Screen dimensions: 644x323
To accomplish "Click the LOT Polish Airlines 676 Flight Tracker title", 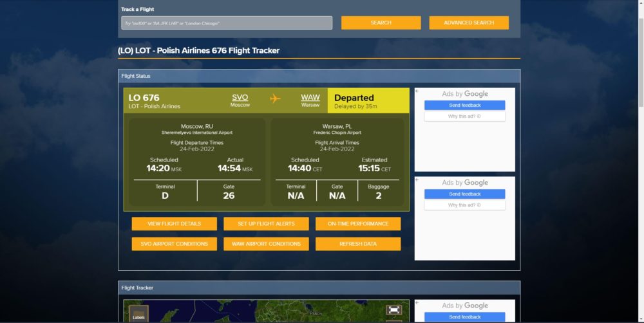I will 199,50.
